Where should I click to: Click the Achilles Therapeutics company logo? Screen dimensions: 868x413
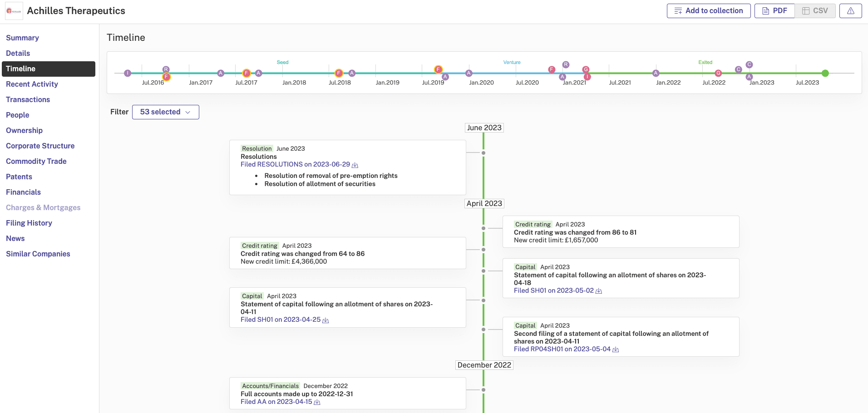pyautogui.click(x=14, y=11)
